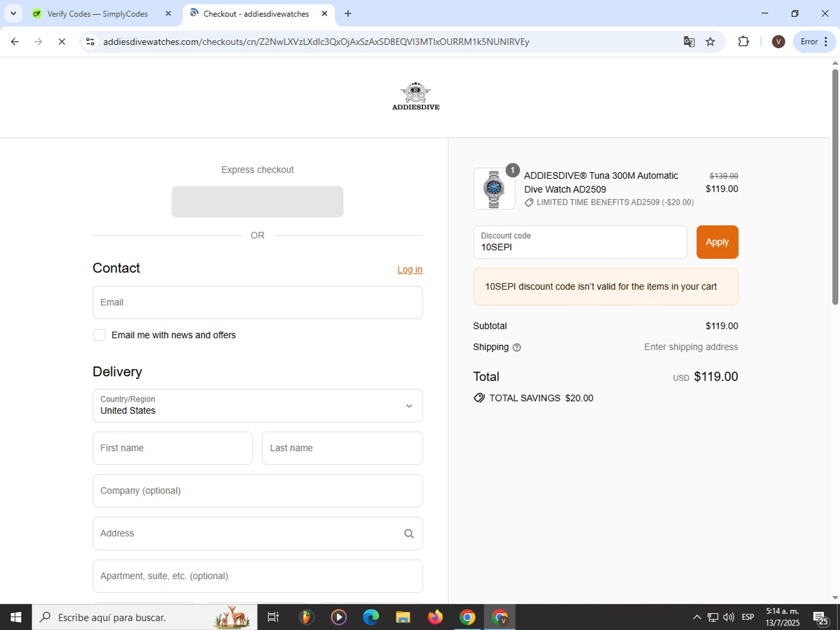Click the address bar URL
The width and height of the screenshot is (840, 630).
click(316, 41)
